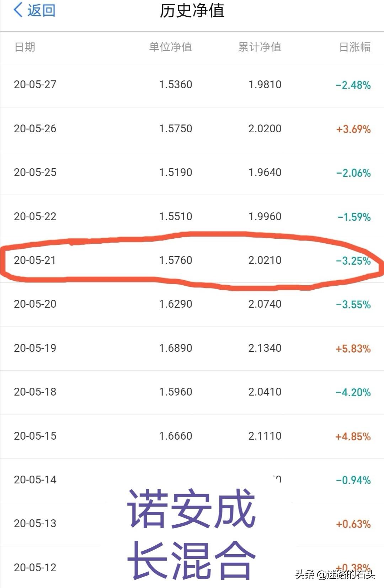Select the 20-05-12 date row
Viewport: 384px width, 588px height.
192,567
